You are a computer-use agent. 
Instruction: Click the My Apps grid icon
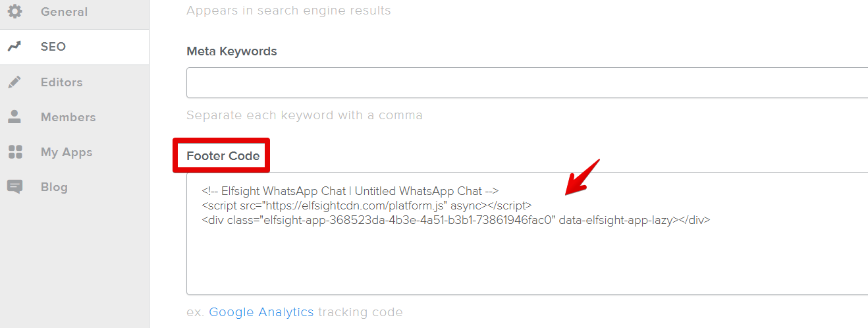(x=14, y=152)
